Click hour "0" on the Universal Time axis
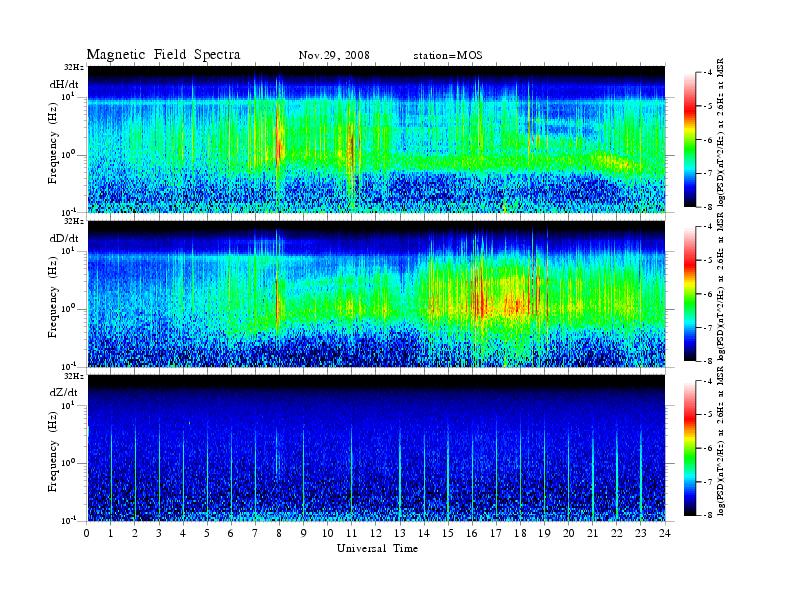This screenshot has height=612, width=792. 87,533
